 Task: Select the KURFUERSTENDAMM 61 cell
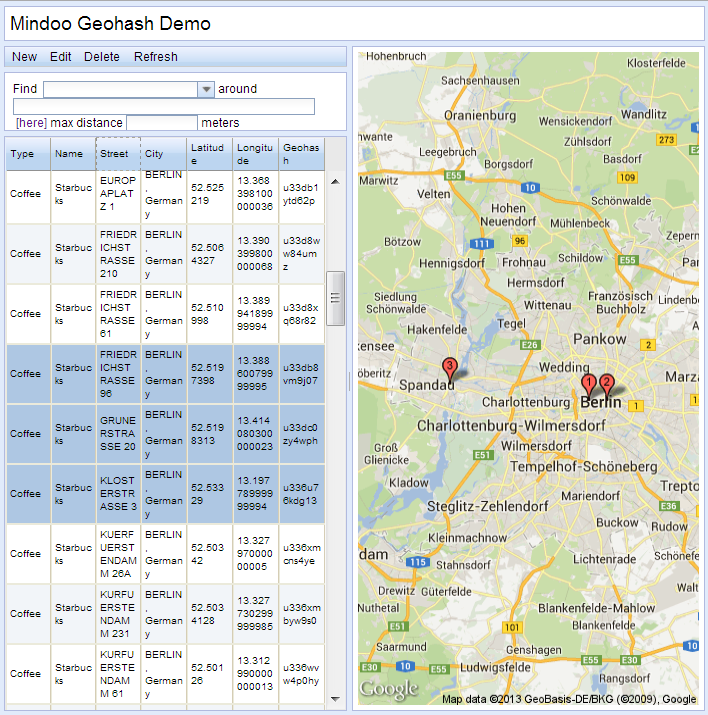[x=118, y=674]
